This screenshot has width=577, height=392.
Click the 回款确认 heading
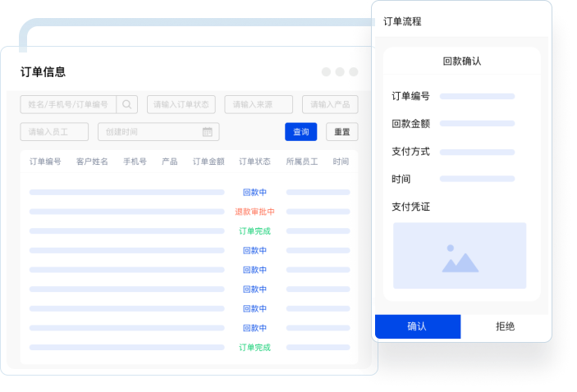point(462,61)
